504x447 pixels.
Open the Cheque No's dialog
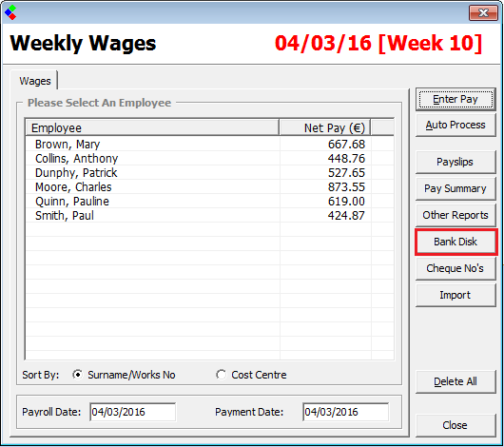point(456,268)
